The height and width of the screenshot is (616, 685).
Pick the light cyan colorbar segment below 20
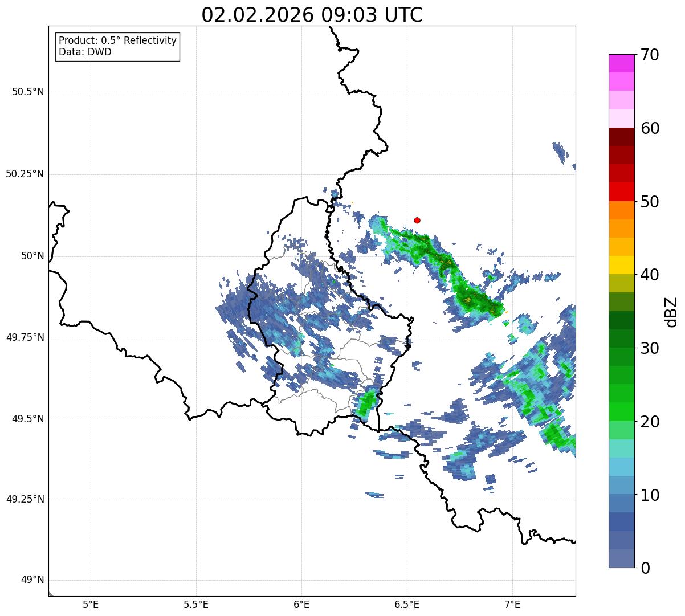click(621, 448)
